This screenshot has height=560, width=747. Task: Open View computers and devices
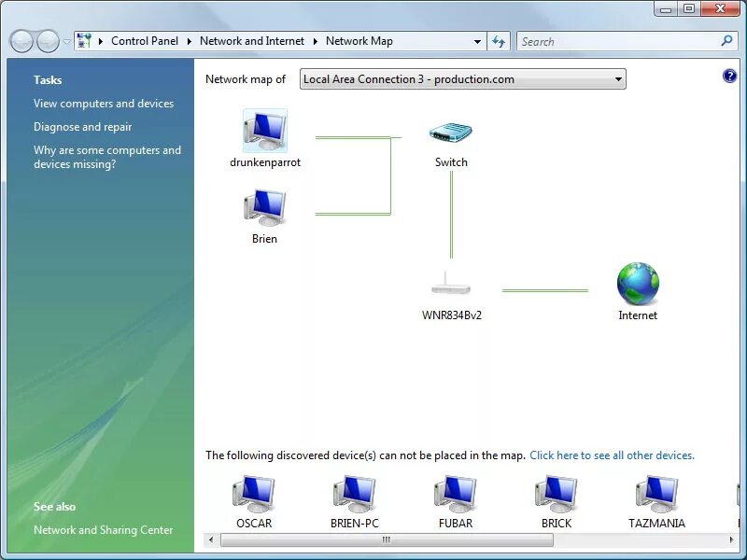[x=104, y=104]
